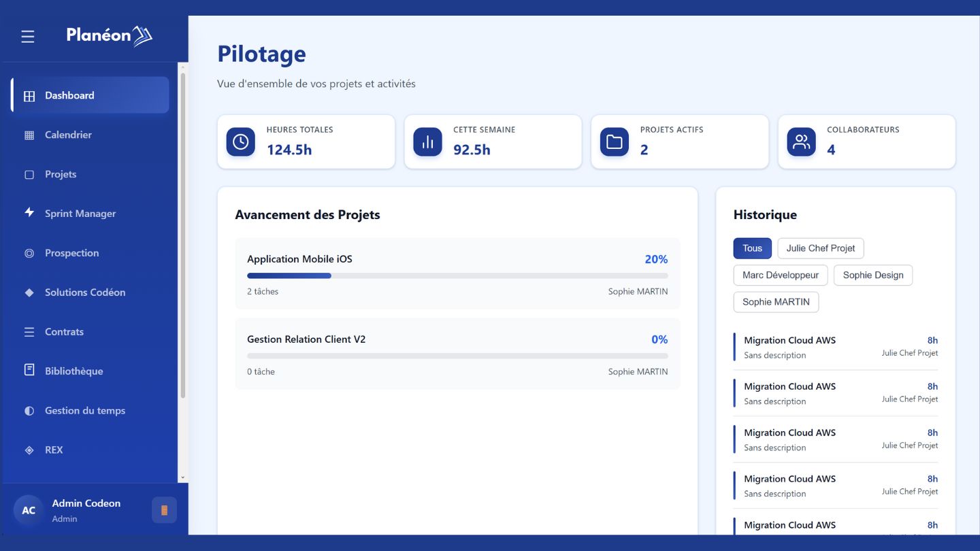Click the Calendrier calendar icon

coord(29,135)
